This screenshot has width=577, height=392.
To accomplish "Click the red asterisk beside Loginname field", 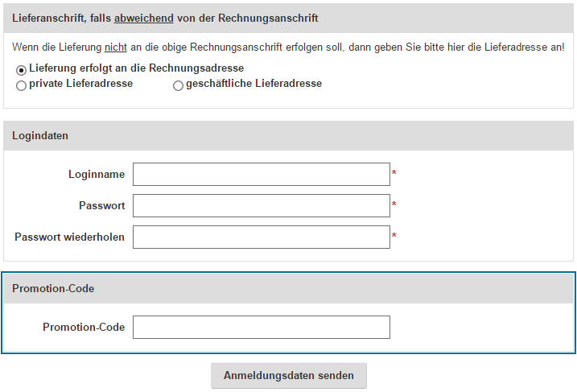I will [394, 172].
